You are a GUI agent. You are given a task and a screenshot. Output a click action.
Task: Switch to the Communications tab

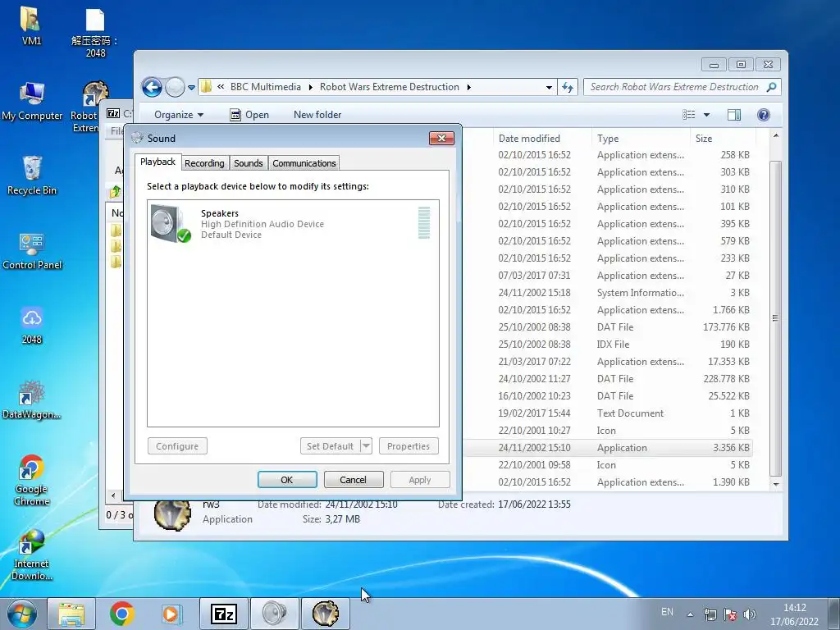click(x=304, y=163)
